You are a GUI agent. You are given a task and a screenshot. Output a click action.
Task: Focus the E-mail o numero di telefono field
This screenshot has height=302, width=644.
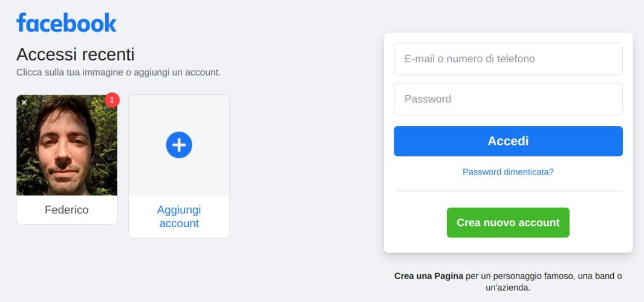(x=508, y=59)
